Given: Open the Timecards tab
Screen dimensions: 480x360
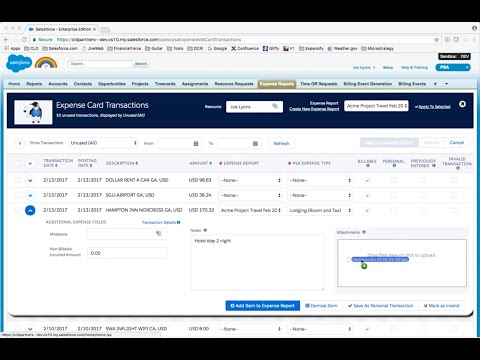Looking at the screenshot, I should click(x=165, y=84).
